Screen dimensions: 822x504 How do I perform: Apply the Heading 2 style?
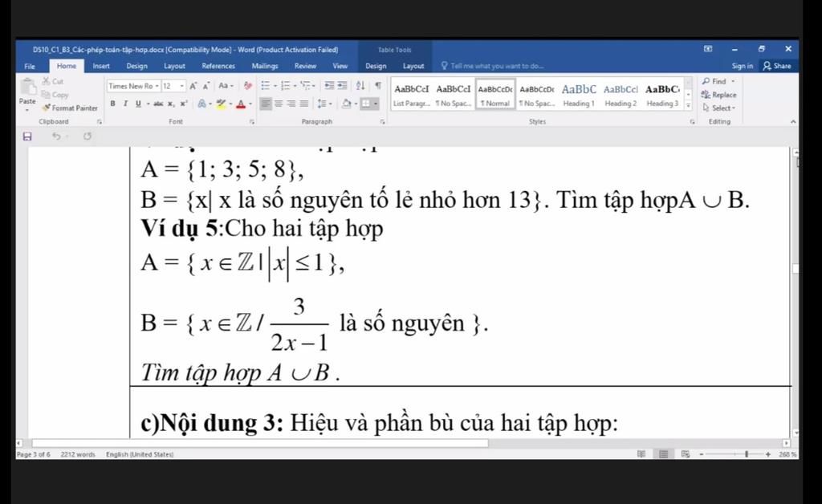pos(621,96)
